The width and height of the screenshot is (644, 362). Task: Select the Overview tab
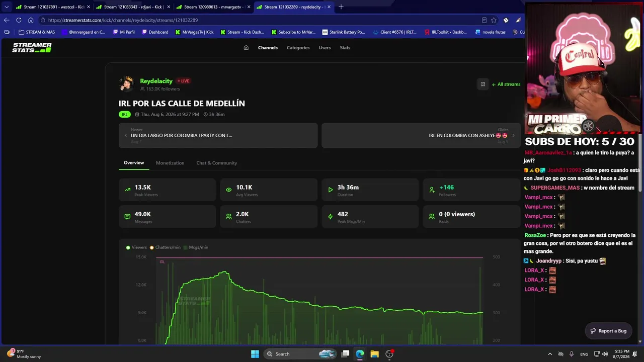coord(134,163)
